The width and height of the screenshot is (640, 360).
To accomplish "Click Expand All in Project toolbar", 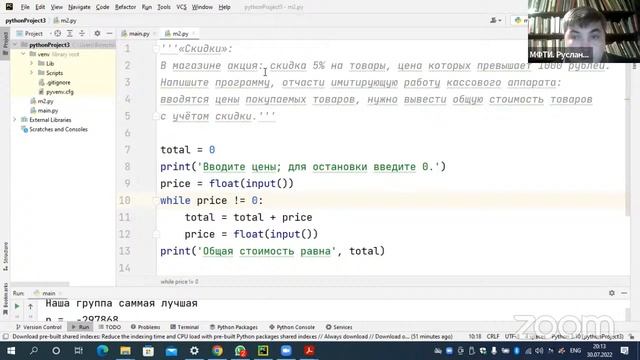I will tap(70, 33).
